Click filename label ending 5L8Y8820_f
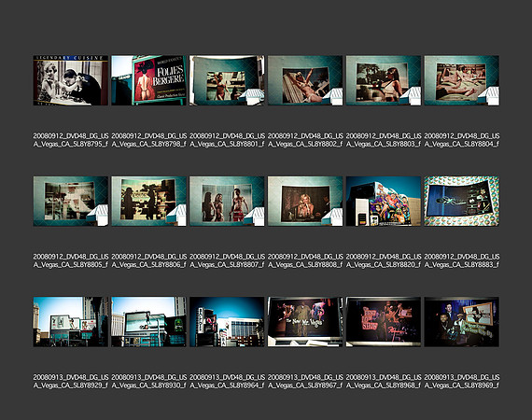The image size is (532, 420). coord(384,260)
